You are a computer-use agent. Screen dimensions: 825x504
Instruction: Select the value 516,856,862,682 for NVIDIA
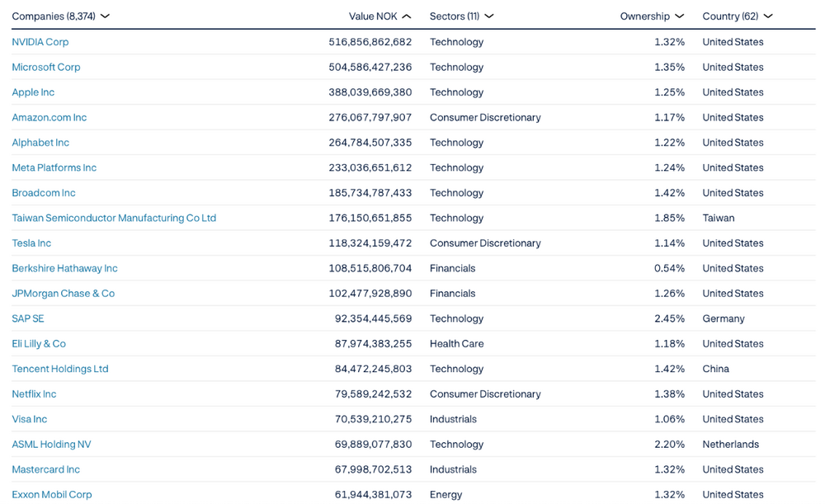point(370,41)
